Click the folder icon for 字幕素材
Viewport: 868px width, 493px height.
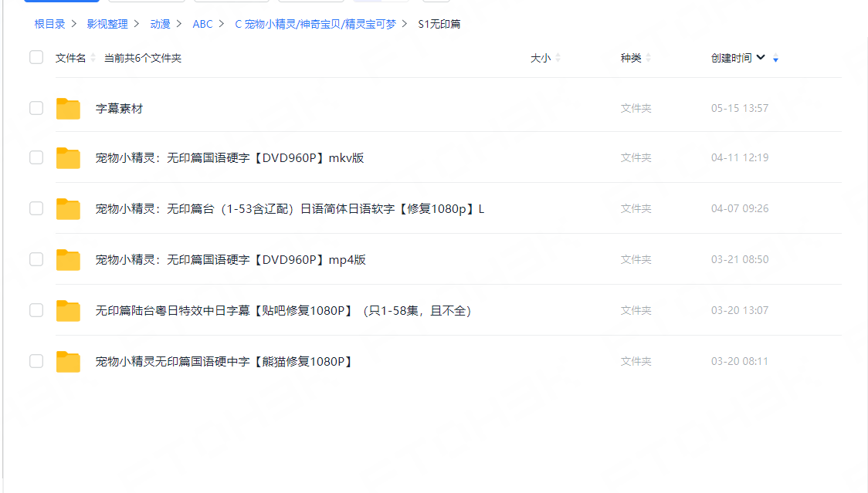[68, 109]
